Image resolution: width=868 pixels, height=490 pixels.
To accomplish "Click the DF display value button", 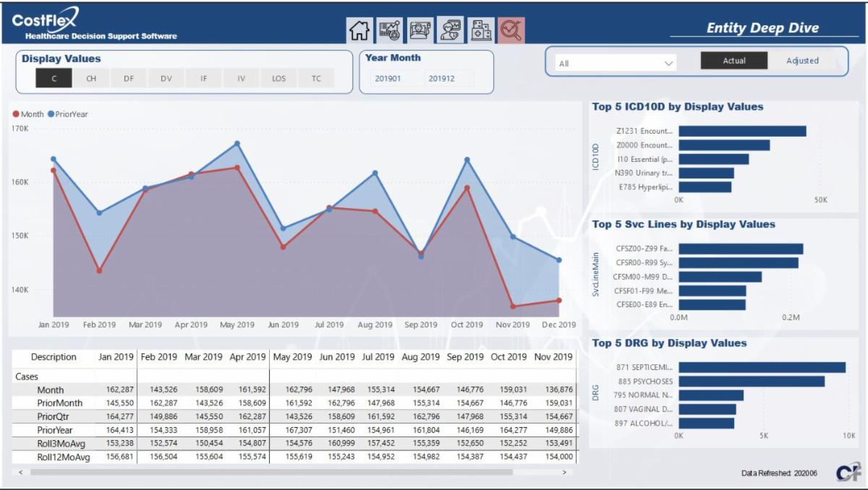I will click(129, 78).
